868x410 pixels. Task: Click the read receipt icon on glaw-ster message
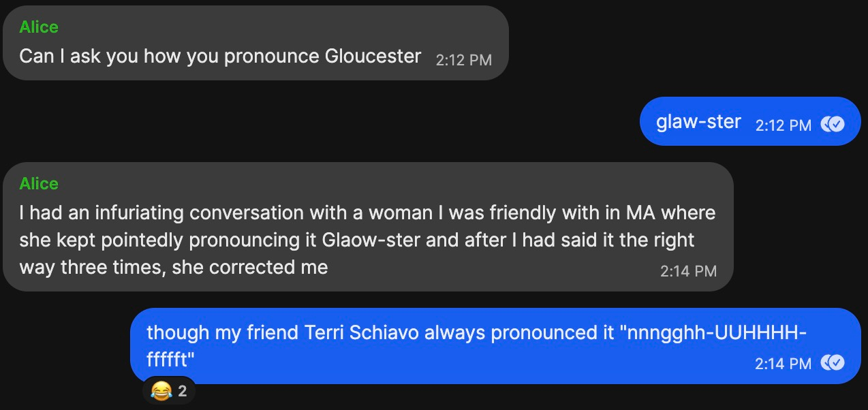tap(833, 125)
